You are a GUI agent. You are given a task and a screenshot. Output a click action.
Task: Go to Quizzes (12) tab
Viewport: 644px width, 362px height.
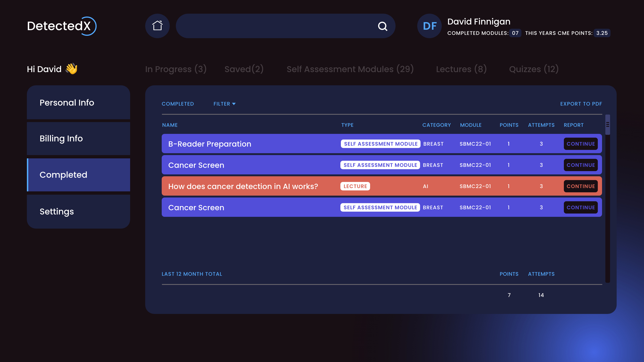click(x=534, y=69)
